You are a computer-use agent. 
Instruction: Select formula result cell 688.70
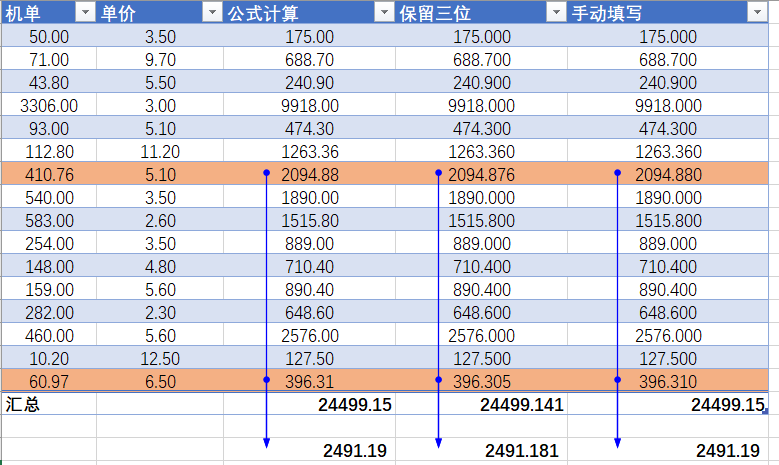310,60
